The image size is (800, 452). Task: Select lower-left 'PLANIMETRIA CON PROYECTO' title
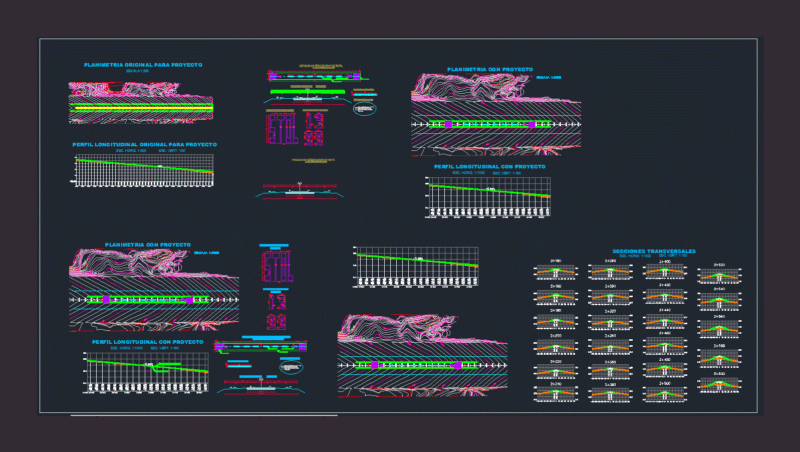pyautogui.click(x=147, y=245)
